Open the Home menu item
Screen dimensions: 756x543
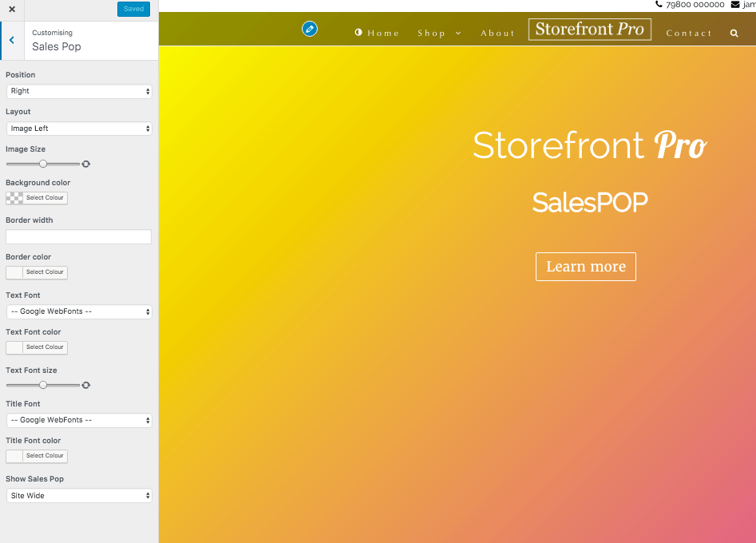coord(383,34)
